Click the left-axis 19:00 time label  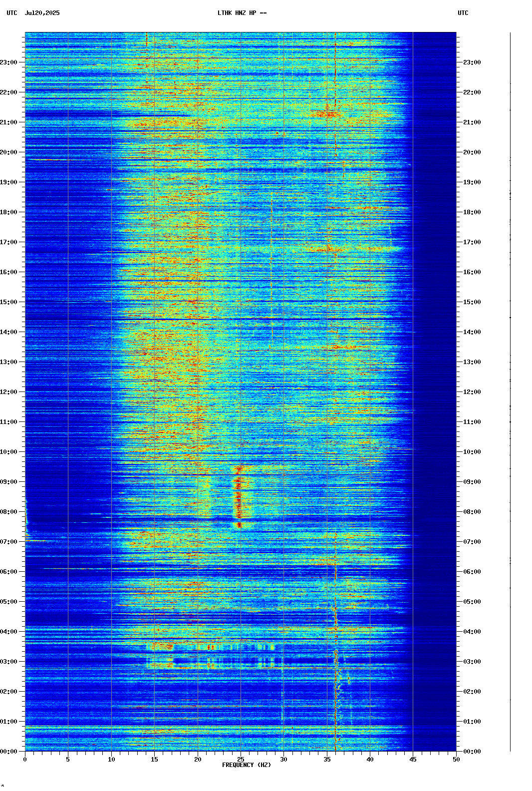pyautogui.click(x=8, y=182)
